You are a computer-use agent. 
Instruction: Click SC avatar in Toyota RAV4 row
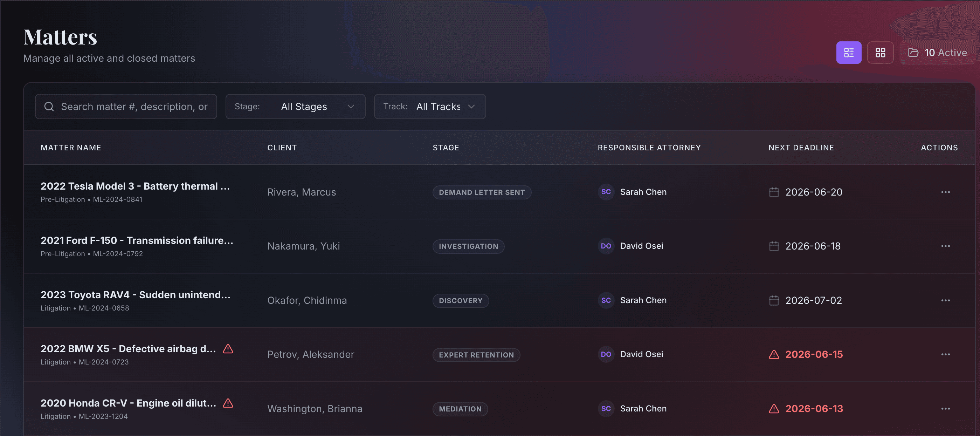[606, 300]
